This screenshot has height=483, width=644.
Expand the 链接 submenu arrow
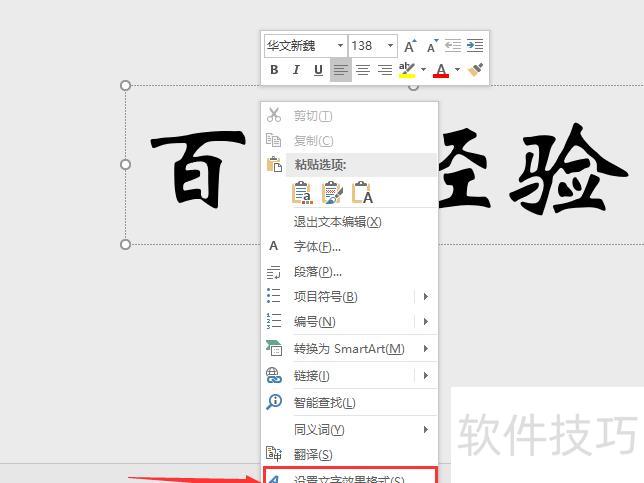426,376
